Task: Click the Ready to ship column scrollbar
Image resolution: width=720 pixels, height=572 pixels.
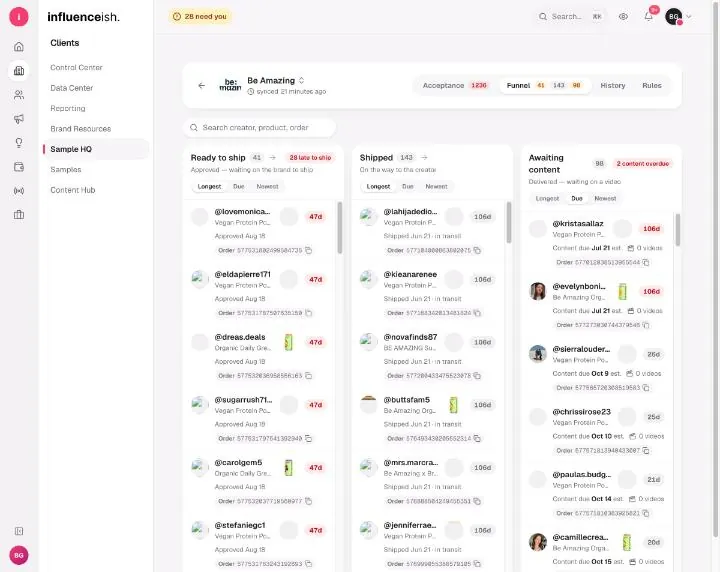Action: [340, 227]
